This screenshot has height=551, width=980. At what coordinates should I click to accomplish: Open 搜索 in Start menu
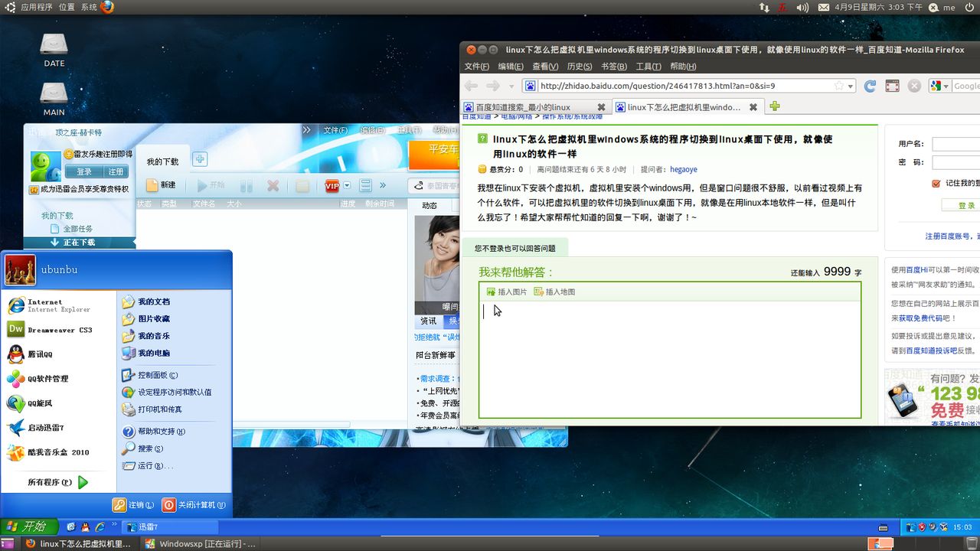[x=144, y=448]
